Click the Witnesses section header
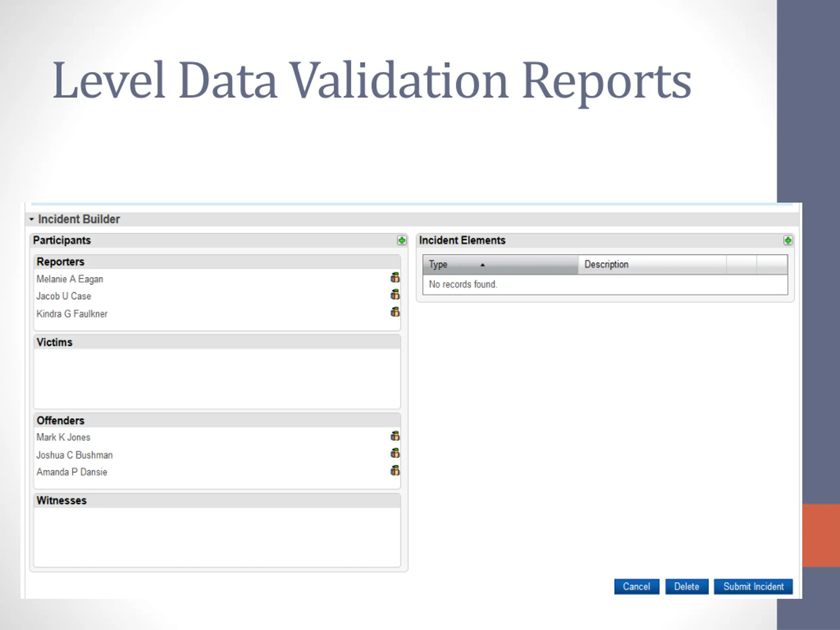The image size is (840, 630). coord(217,500)
